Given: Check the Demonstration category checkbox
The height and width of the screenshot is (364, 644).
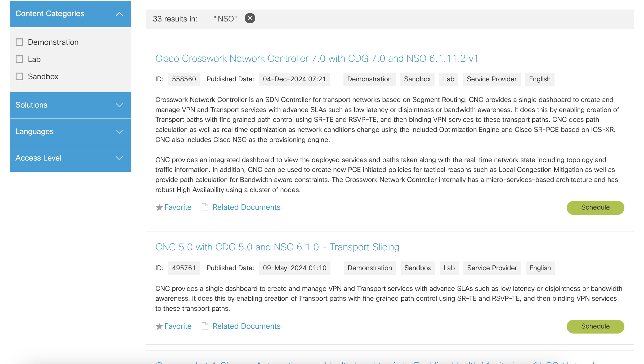Looking at the screenshot, I should [19, 42].
